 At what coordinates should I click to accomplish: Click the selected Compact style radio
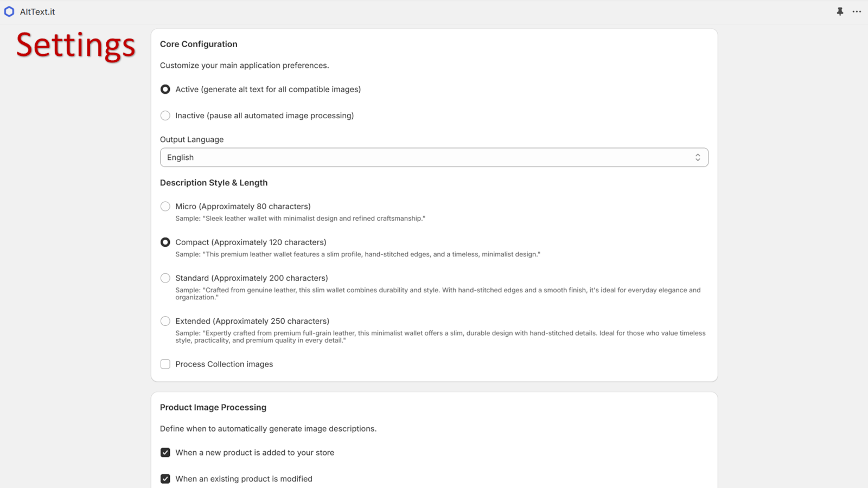(x=165, y=242)
